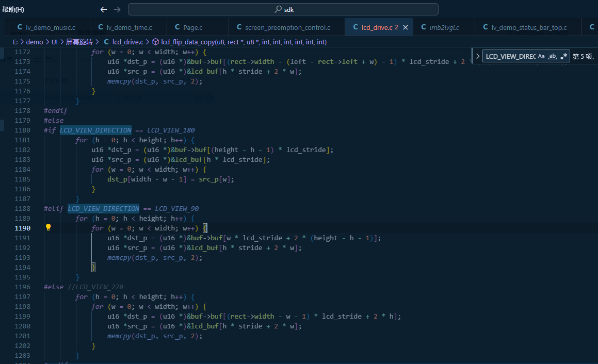Switch to the imb2lvgl.c tab

(444, 27)
